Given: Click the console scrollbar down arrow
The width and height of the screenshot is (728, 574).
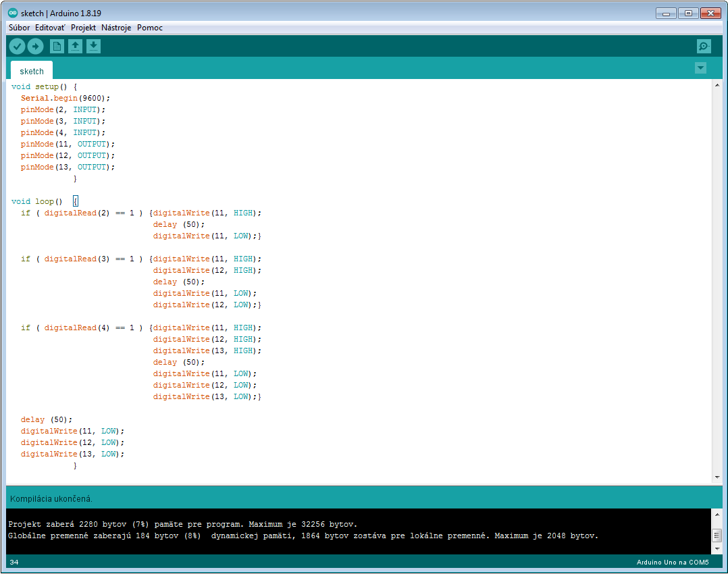Looking at the screenshot, I should (717, 549).
